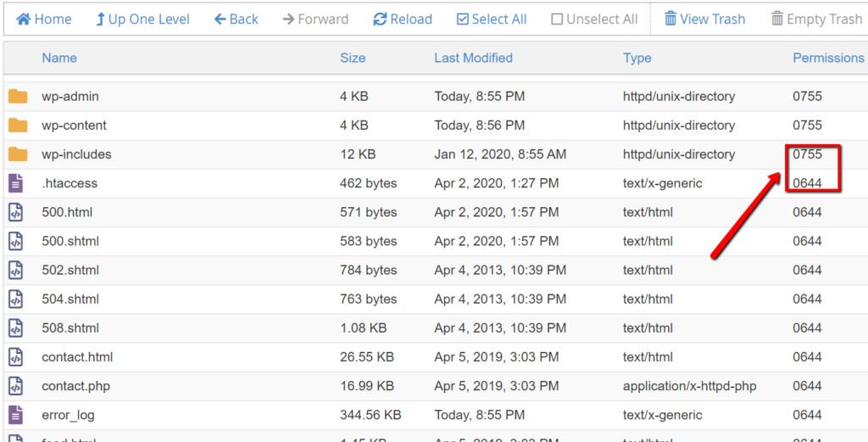The height and width of the screenshot is (442, 868).
Task: Click Select All in toolbar
Action: point(492,20)
